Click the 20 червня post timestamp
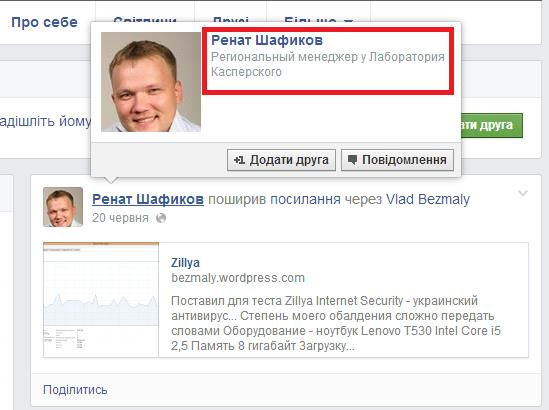 click(x=120, y=218)
